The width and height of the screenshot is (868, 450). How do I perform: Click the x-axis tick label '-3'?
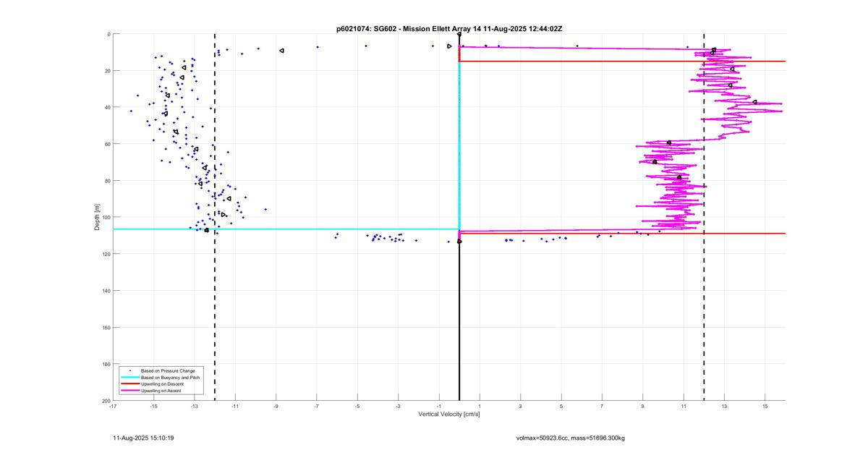398,407
